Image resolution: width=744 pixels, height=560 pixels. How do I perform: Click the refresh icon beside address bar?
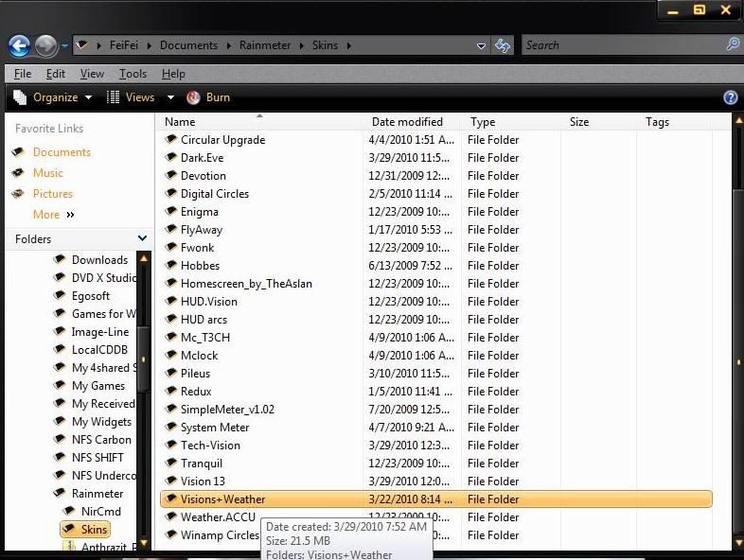pos(503,45)
